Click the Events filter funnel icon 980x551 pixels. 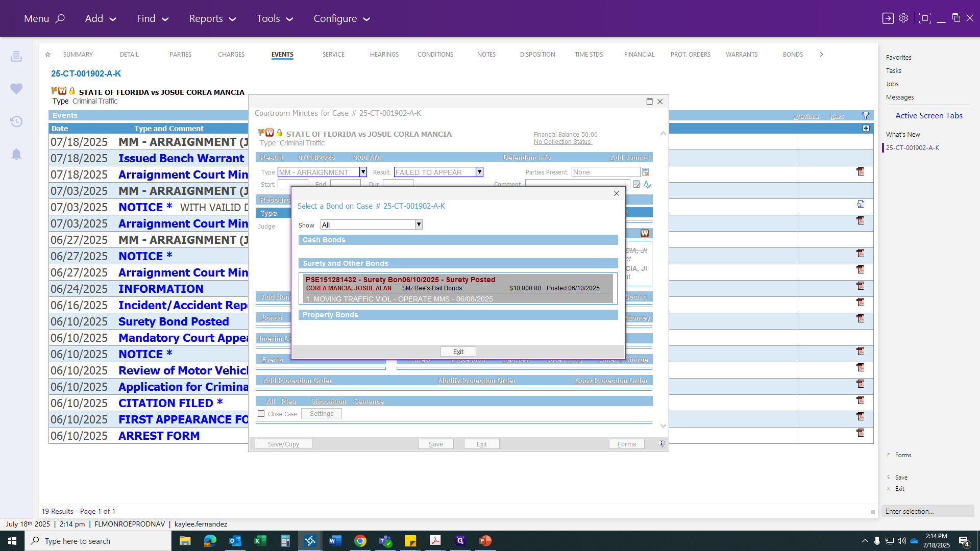pyautogui.click(x=865, y=116)
